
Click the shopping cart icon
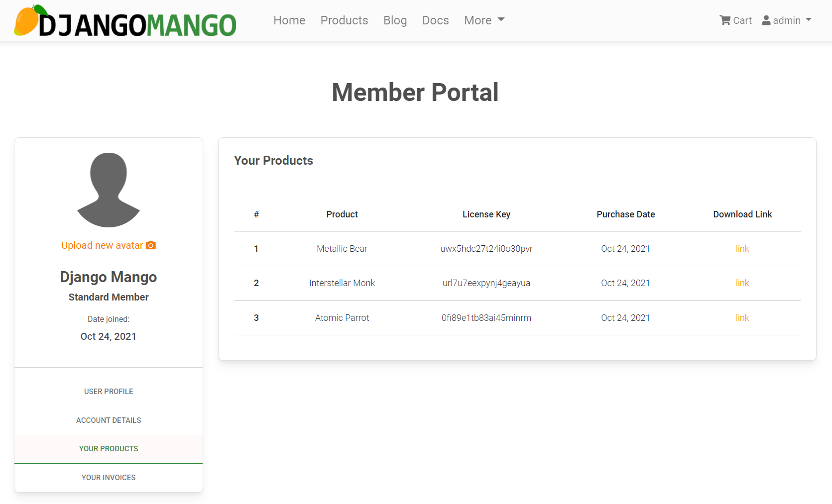pos(725,20)
